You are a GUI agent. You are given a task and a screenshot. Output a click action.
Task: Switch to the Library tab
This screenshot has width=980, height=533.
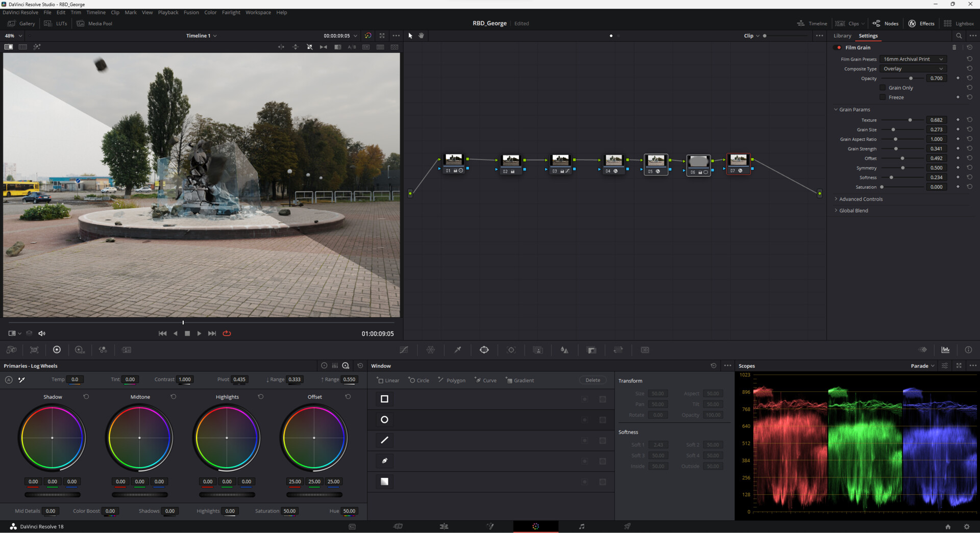(842, 36)
